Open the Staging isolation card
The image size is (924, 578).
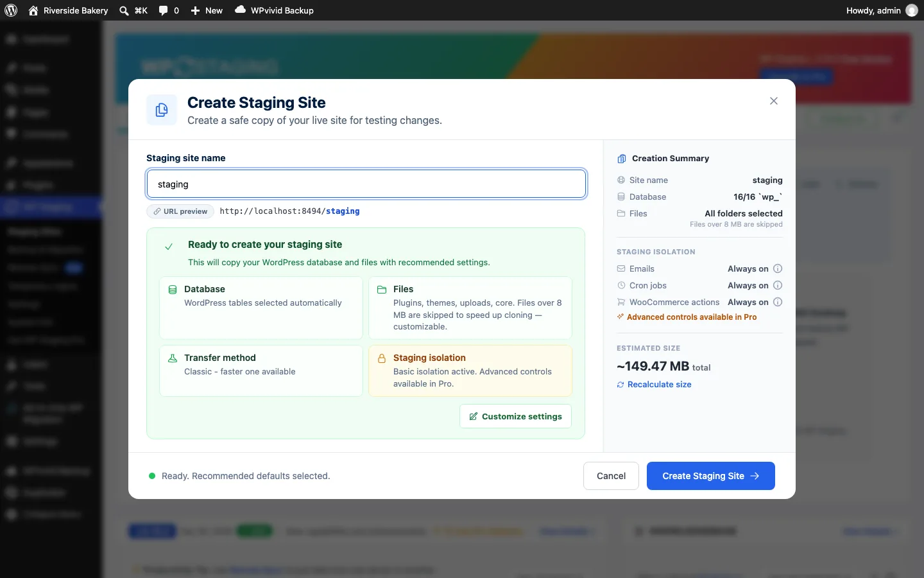(470, 371)
